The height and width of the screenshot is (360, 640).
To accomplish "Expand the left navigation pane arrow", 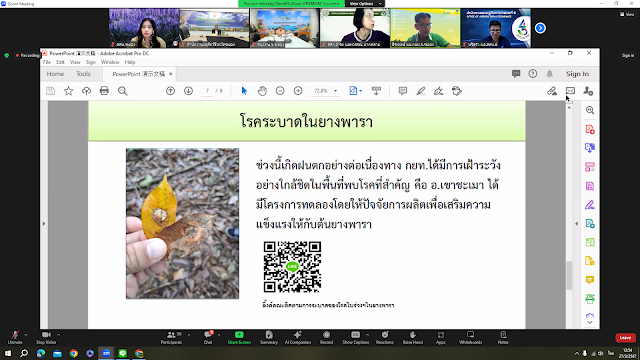I will 44,224.
